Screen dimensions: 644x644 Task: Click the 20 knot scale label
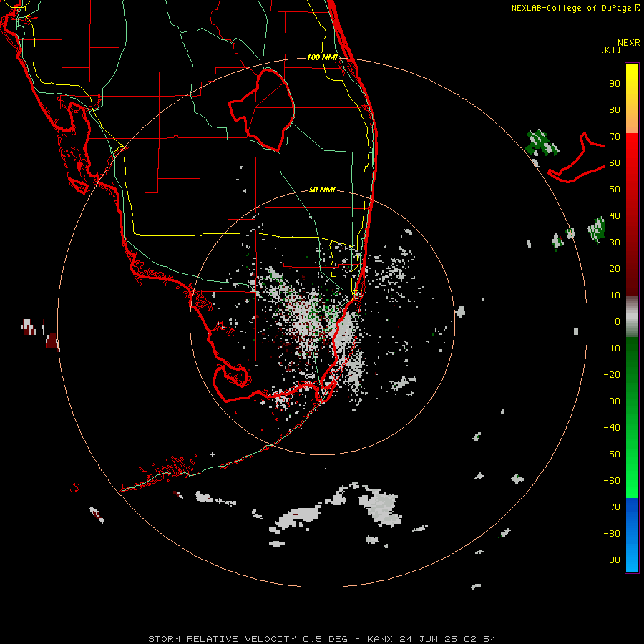[x=615, y=269]
